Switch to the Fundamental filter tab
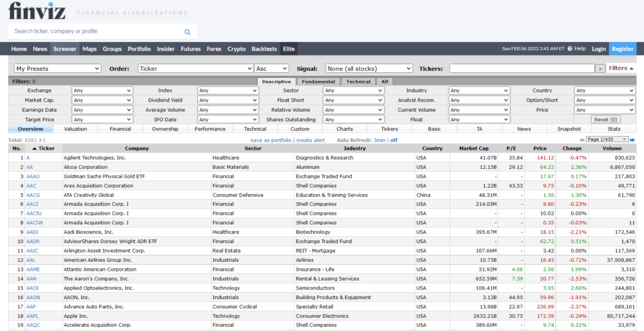This screenshot has width=644, height=331. click(318, 82)
